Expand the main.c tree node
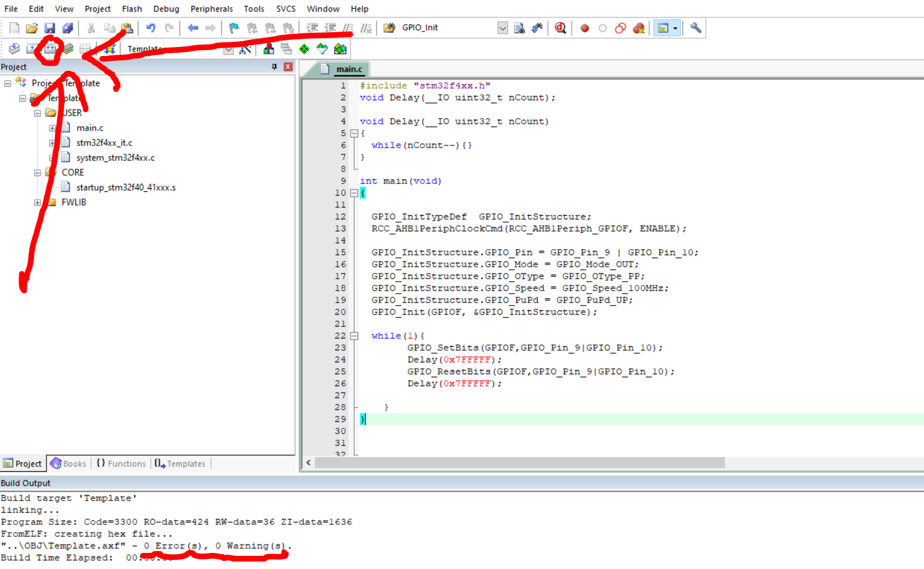This screenshot has width=924, height=569. pyautogui.click(x=52, y=128)
